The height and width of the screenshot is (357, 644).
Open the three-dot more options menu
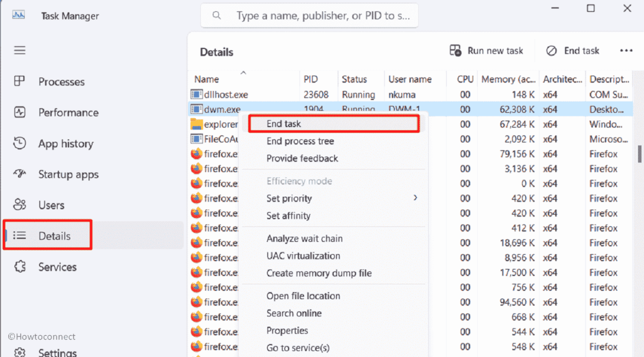click(626, 50)
